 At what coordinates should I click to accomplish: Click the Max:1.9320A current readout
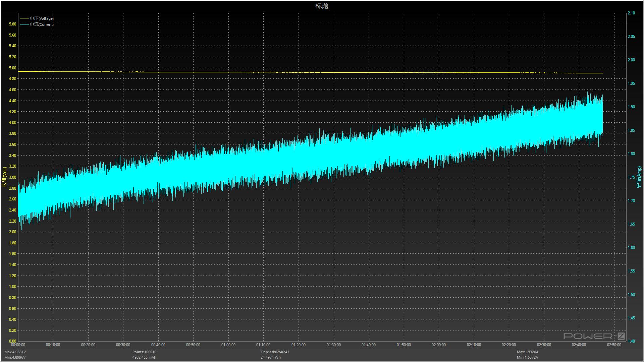click(x=528, y=352)
